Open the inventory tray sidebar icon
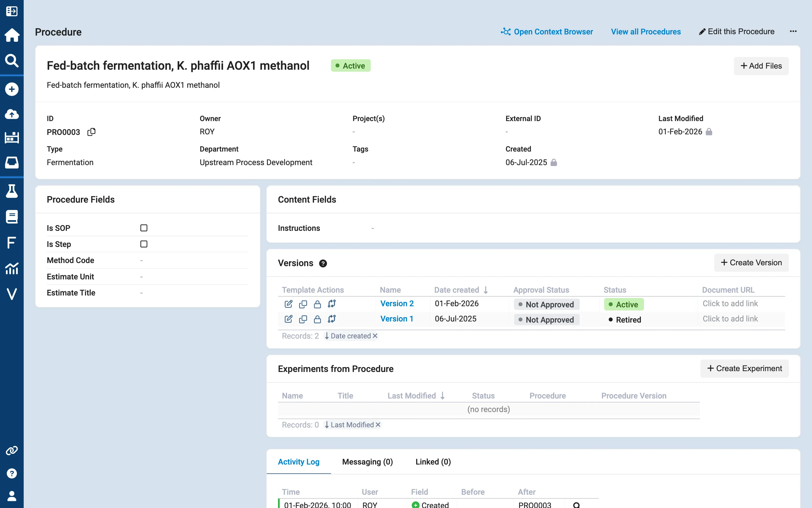 coord(12,162)
